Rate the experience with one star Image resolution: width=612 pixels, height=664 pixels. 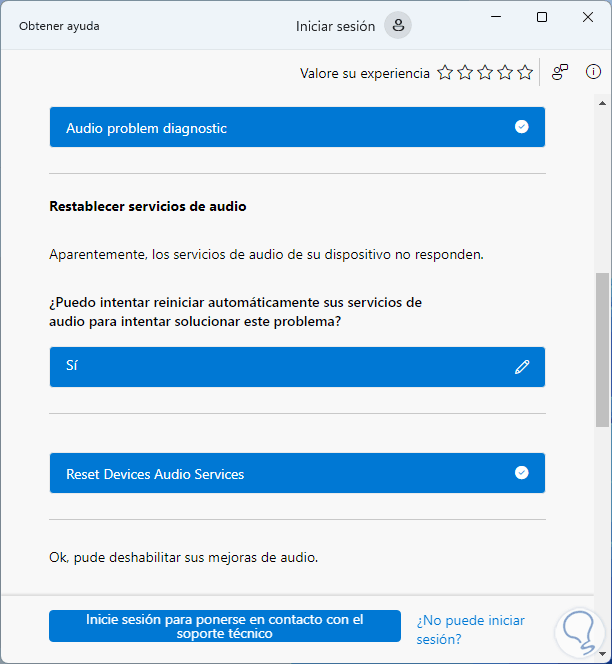[445, 73]
